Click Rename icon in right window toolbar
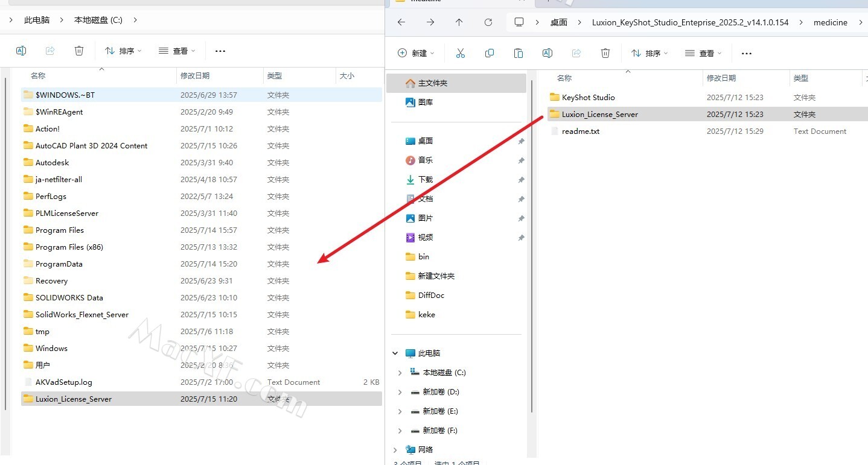868x465 pixels. click(547, 53)
